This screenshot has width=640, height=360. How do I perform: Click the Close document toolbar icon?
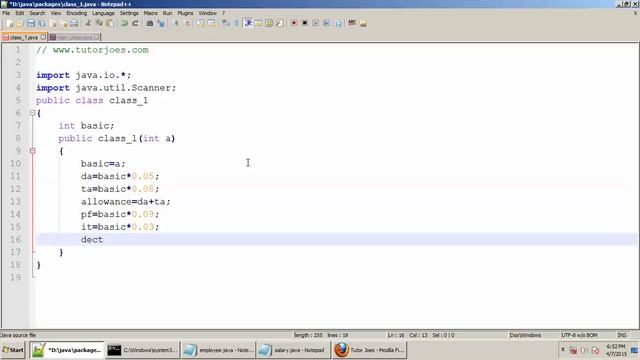click(x=53, y=23)
